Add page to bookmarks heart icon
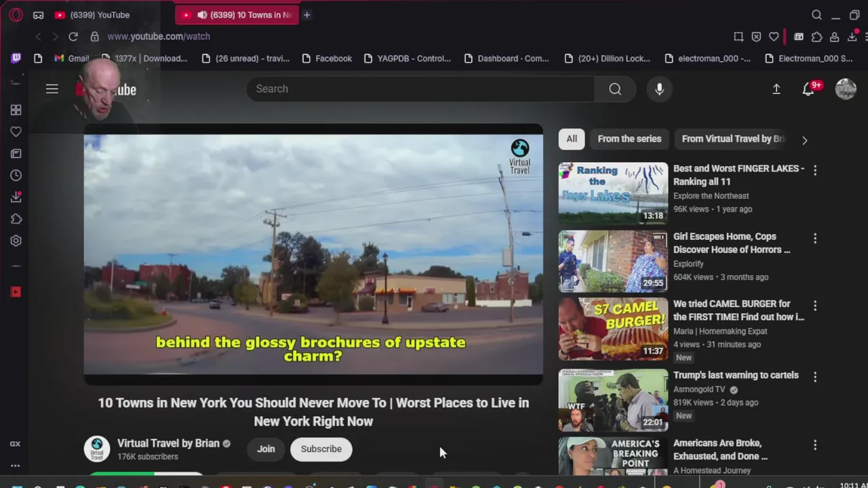The width and height of the screenshot is (868, 488). 774,37
